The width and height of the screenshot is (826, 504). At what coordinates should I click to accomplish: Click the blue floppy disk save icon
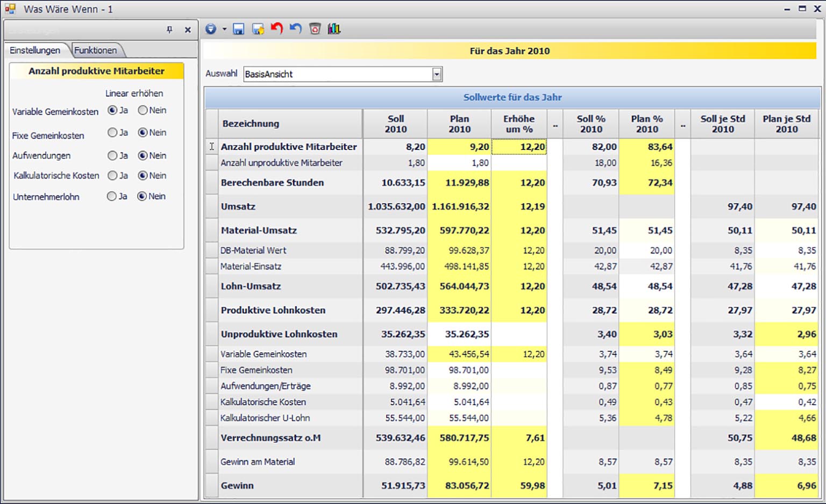[238, 29]
